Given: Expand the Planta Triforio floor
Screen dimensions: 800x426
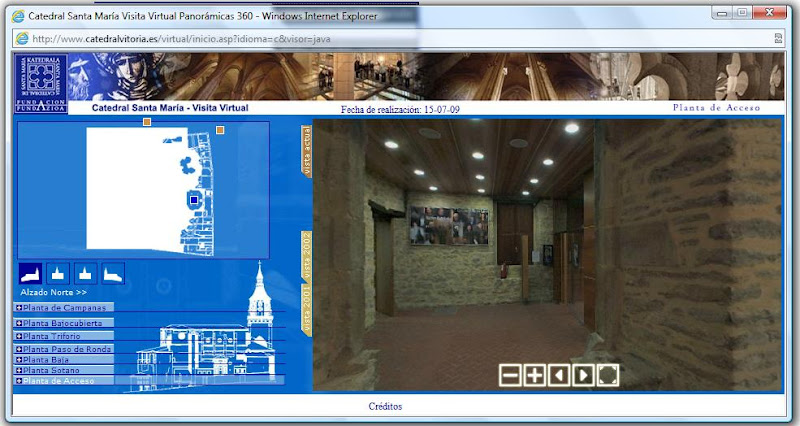Looking at the screenshot, I should (64, 336).
